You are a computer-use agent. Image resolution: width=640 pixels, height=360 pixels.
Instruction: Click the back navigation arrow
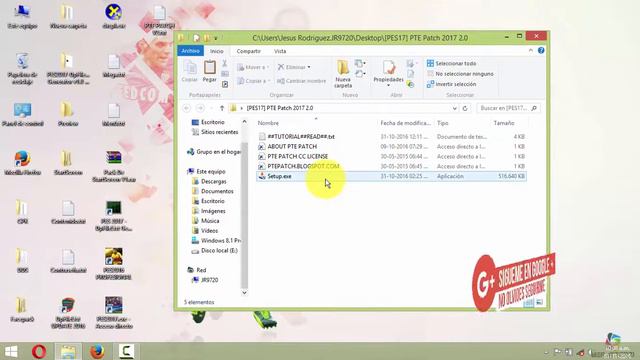187,108
